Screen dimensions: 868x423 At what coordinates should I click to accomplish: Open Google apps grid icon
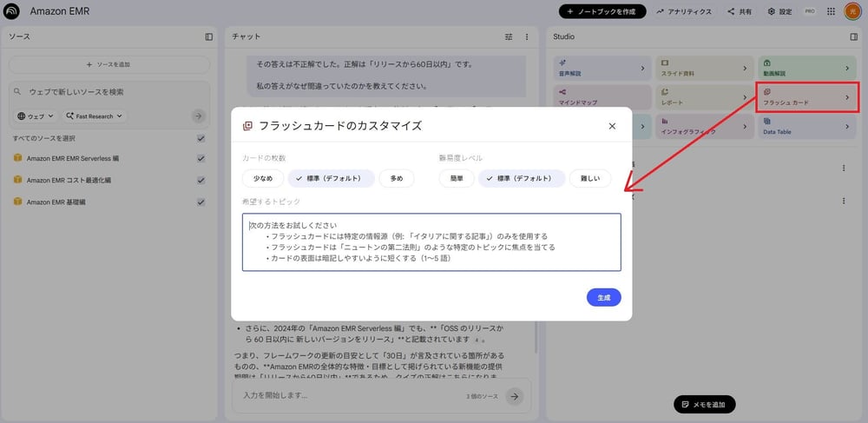click(832, 12)
